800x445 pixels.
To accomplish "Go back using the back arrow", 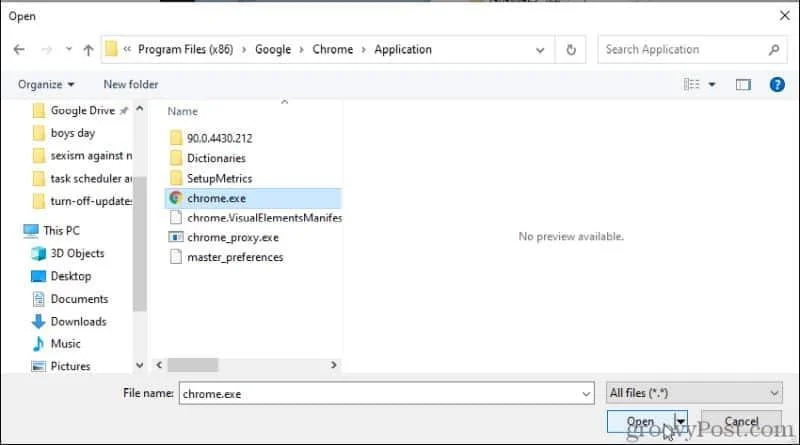I will 19,50.
